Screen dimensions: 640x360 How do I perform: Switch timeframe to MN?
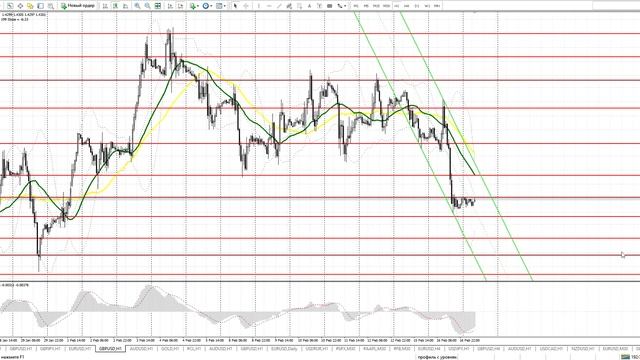point(437,6)
